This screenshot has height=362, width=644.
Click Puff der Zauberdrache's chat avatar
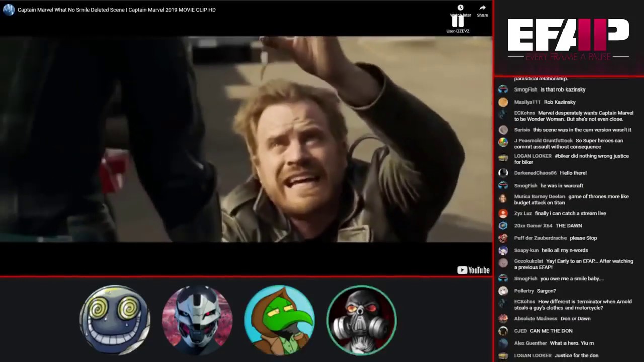[503, 238]
